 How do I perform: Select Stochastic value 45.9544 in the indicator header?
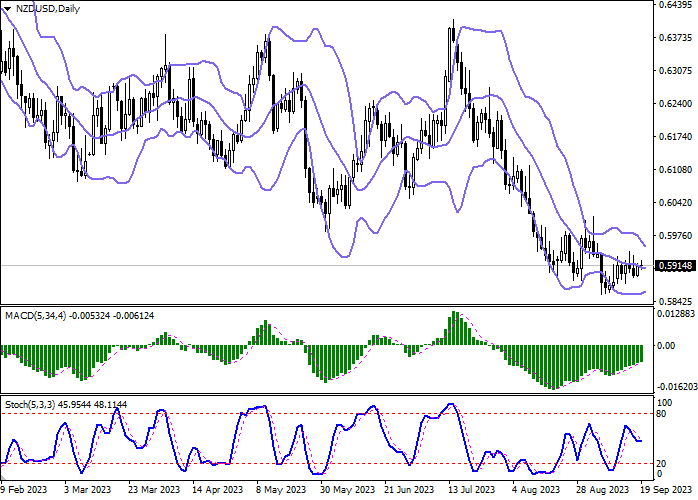pyautogui.click(x=75, y=404)
